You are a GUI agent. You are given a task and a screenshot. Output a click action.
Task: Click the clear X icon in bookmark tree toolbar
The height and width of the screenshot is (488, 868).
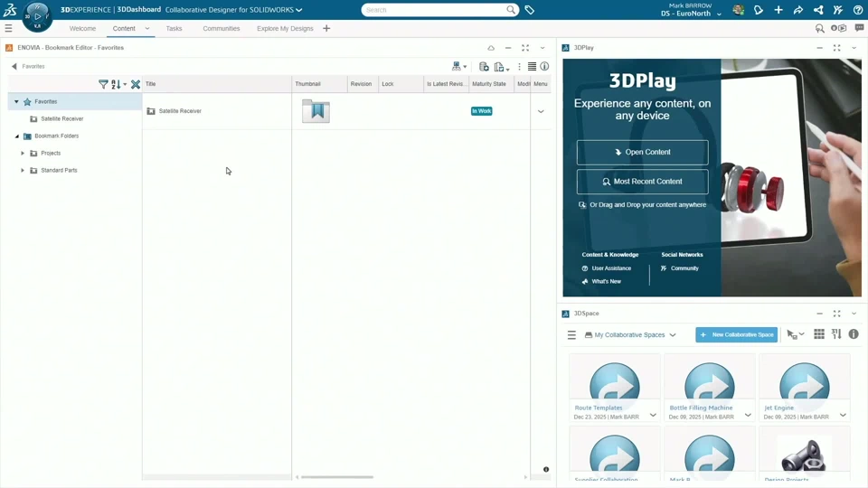click(x=135, y=84)
